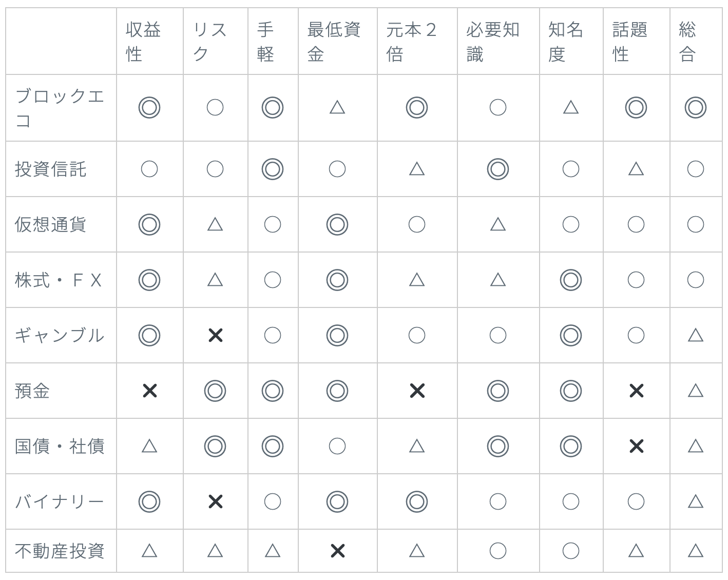Click ブロックエコ's double circle under 総合
Screen dimensions: 728x580
pos(695,108)
